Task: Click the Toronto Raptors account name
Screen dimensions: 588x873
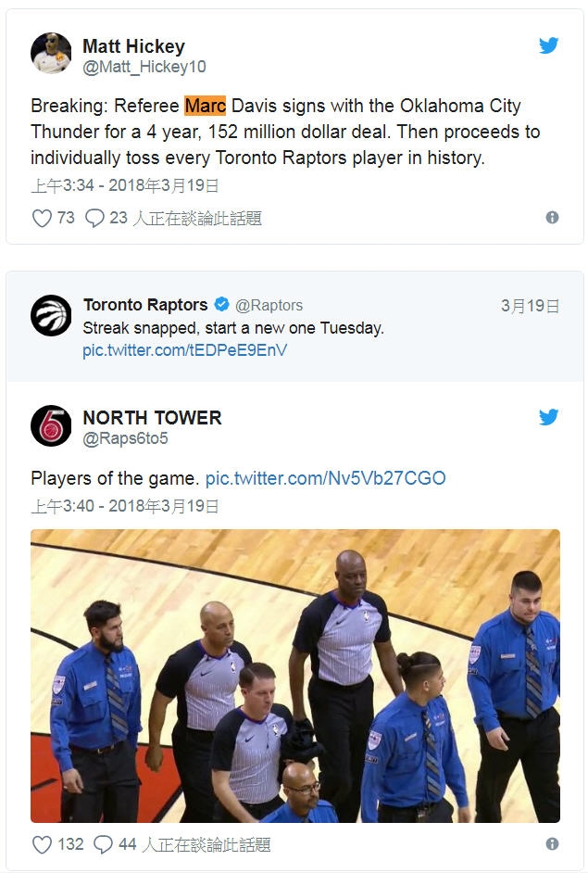Action: 145,305
